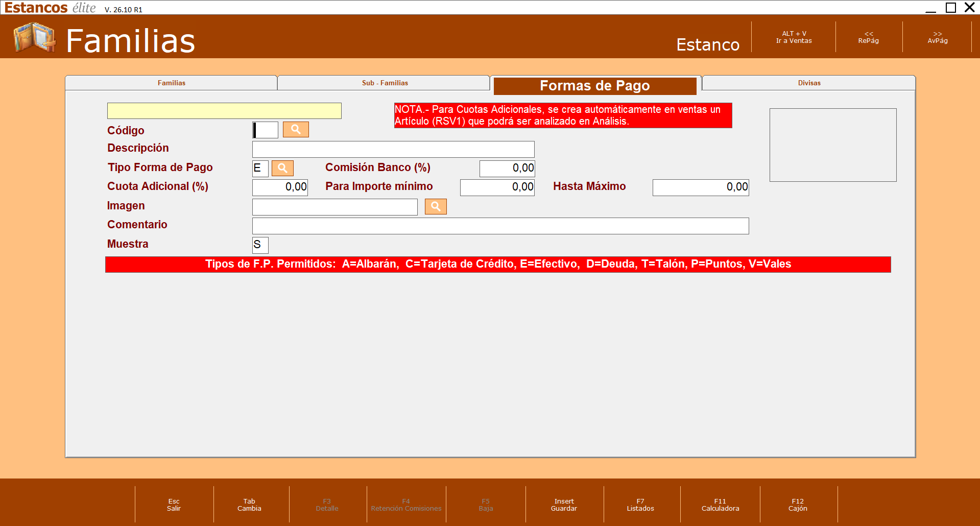The width and height of the screenshot is (980, 526).
Task: Click the search icon next to Imagen field
Action: (x=436, y=206)
